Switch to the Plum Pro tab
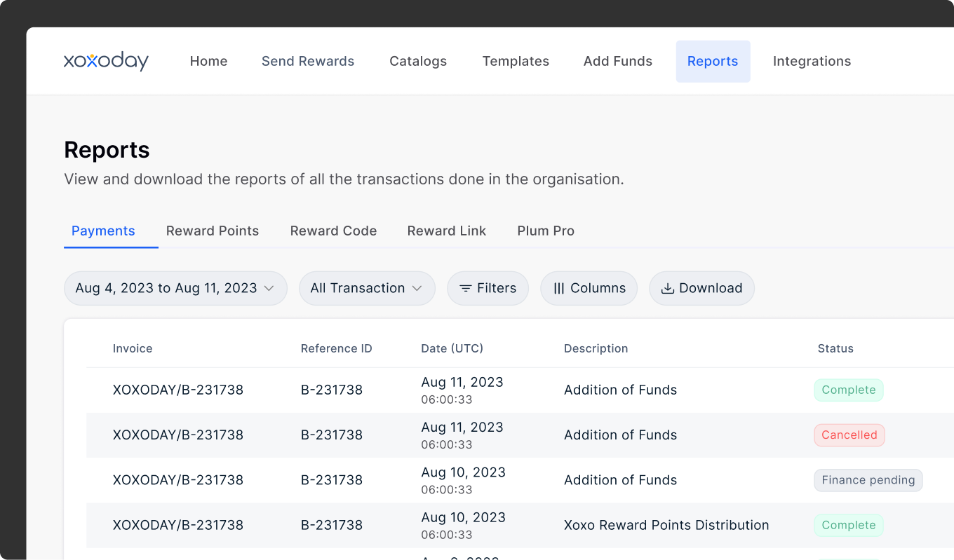 (546, 231)
